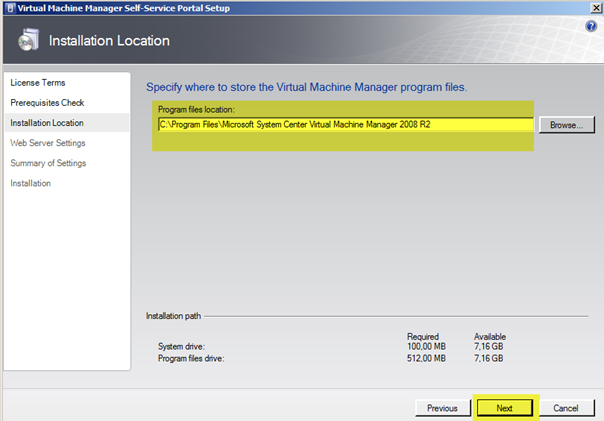Image resolution: width=604 pixels, height=421 pixels.
Task: Click the '100,00 MB' required value
Action: point(426,346)
